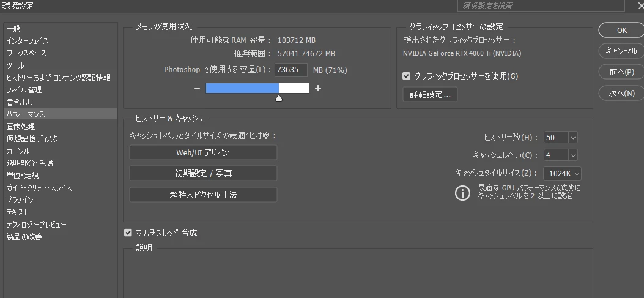
Task: Click the キャンセル button
Action: [622, 51]
